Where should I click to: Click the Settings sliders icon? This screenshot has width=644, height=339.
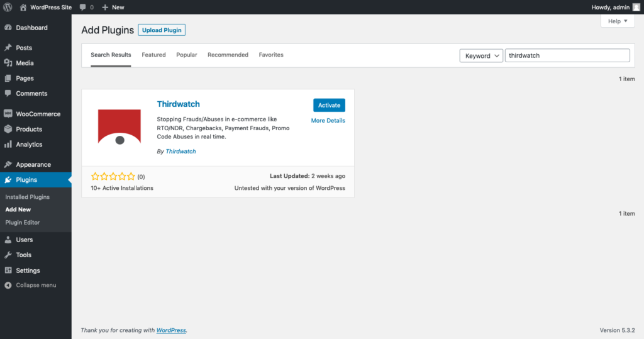click(8, 270)
